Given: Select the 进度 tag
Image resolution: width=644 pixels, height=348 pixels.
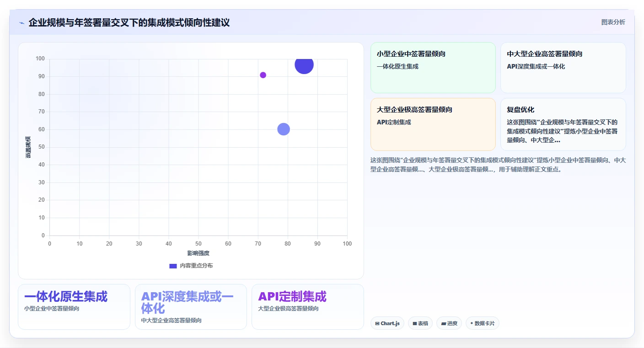Looking at the screenshot, I should (x=449, y=323).
